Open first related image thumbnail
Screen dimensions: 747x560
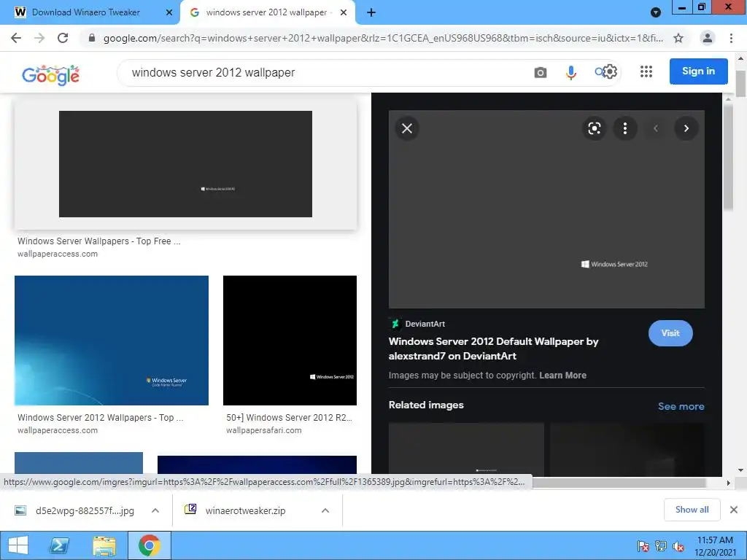pyautogui.click(x=466, y=449)
